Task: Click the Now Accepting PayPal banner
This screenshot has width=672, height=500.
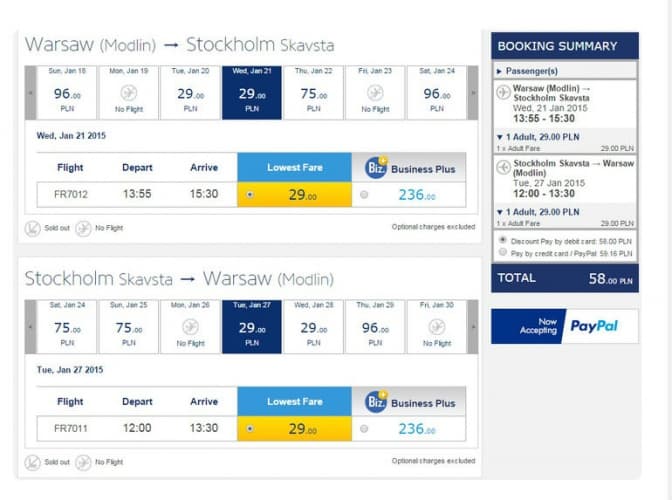Action: click(565, 326)
